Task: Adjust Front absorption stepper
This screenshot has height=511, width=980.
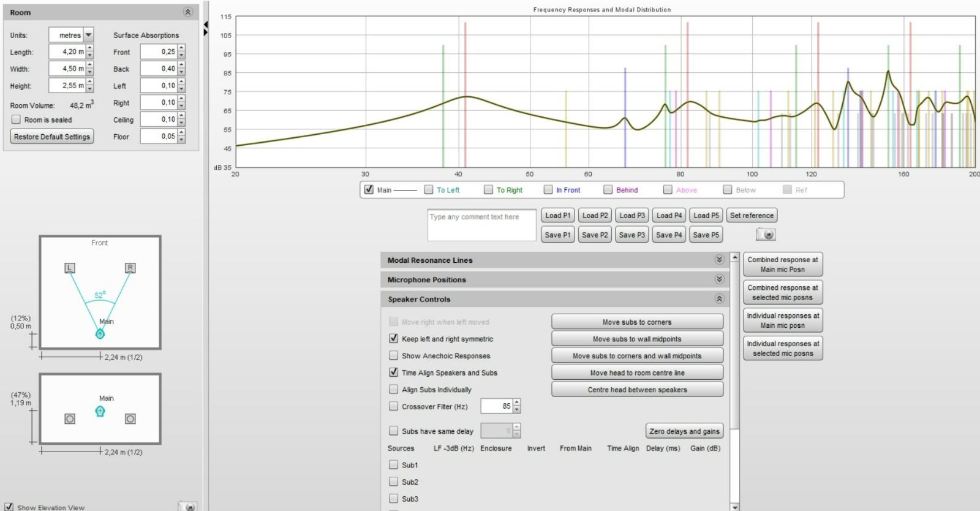Action: coord(181,52)
